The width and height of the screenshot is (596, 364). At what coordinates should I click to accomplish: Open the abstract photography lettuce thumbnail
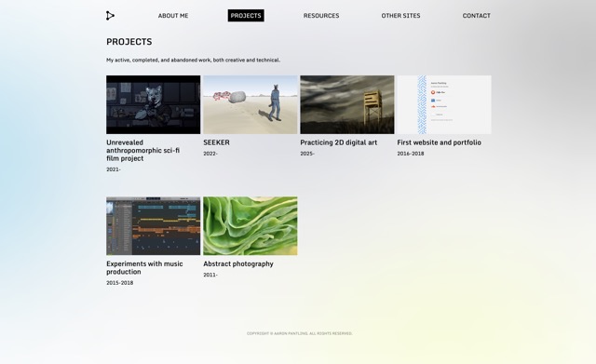click(x=251, y=225)
